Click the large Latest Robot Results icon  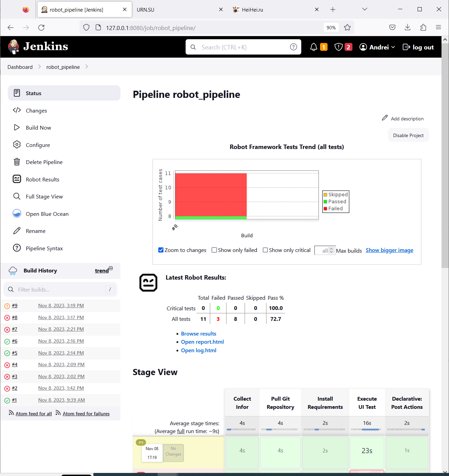[x=148, y=283]
